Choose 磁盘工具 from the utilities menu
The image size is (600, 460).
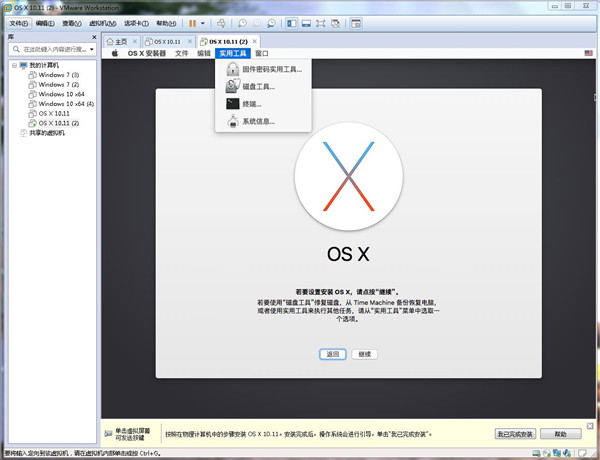[263, 86]
